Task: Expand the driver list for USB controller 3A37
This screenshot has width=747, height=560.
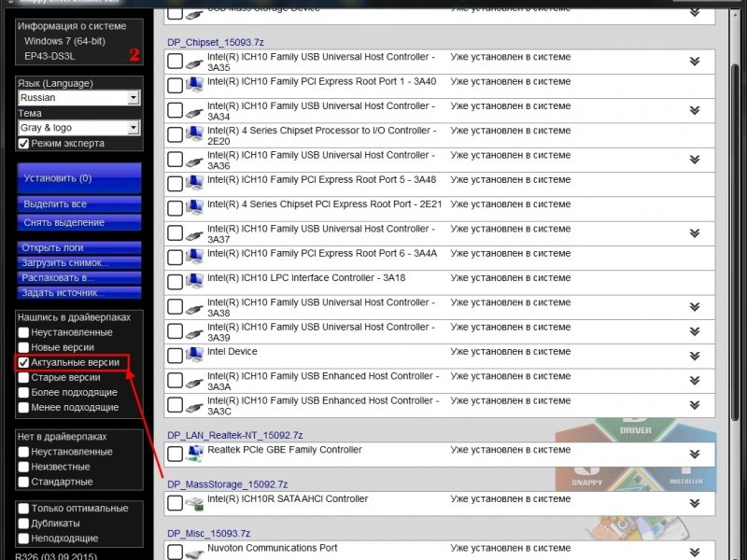Action: pyautogui.click(x=695, y=233)
